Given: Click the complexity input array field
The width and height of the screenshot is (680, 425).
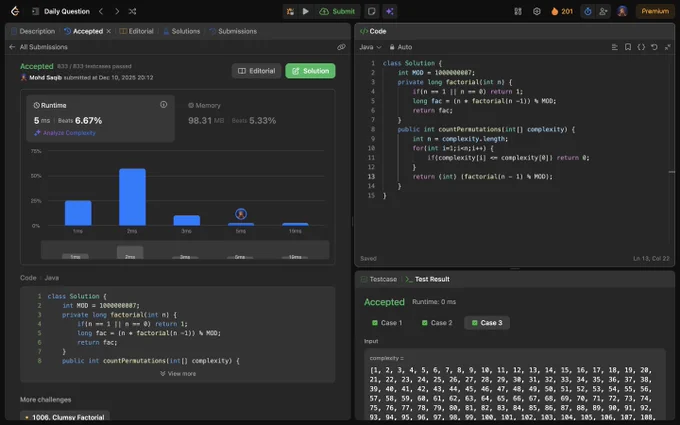Looking at the screenshot, I should pyautogui.click(x=515, y=386).
